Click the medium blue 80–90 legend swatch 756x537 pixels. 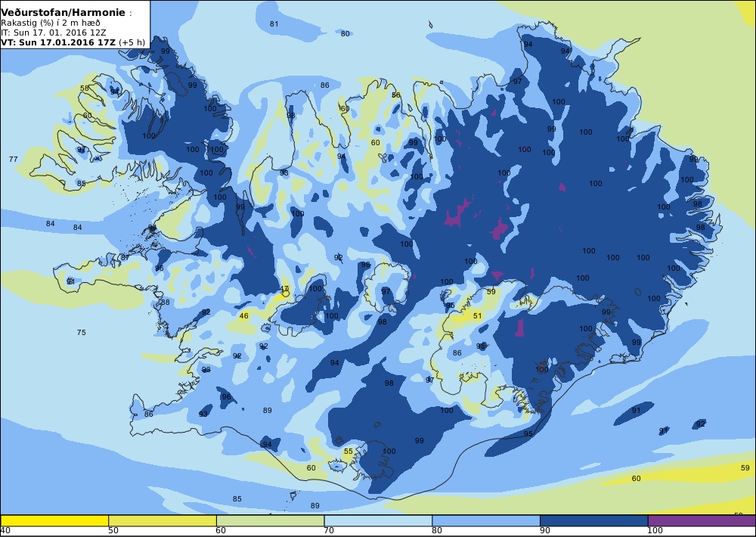(x=486, y=520)
